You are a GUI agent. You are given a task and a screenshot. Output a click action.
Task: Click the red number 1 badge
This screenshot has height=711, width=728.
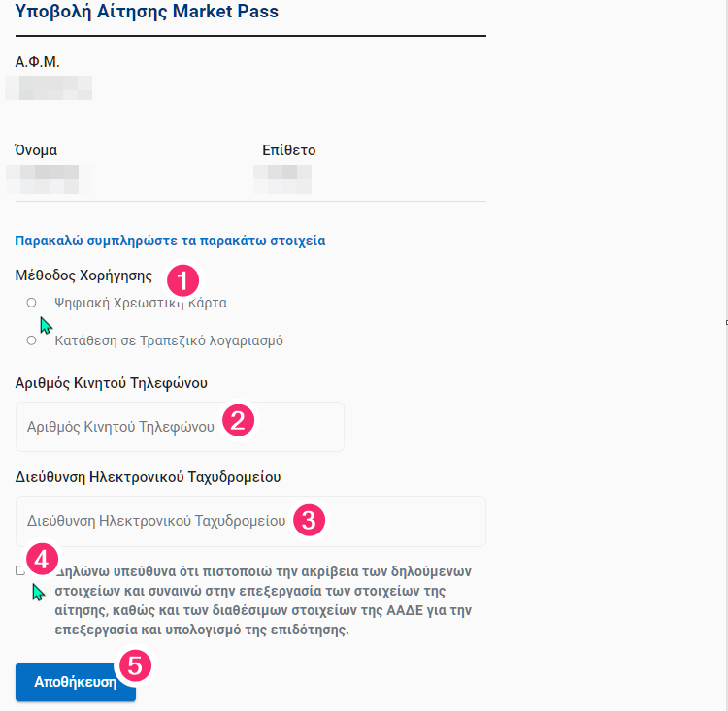[182, 281]
